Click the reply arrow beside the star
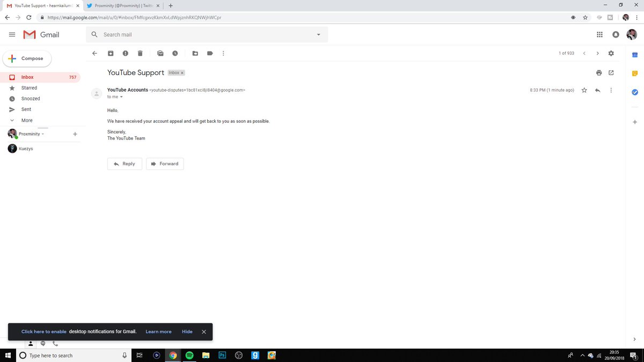This screenshot has height=362, width=644. click(x=597, y=90)
